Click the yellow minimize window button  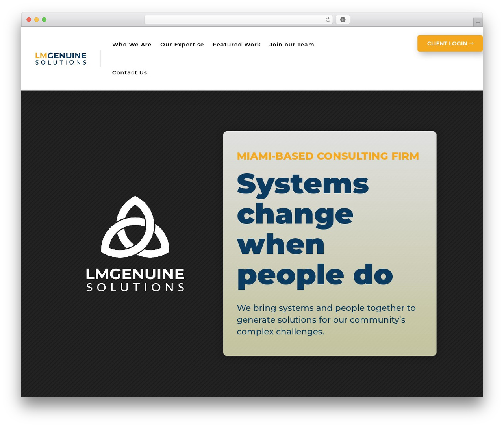pos(36,20)
